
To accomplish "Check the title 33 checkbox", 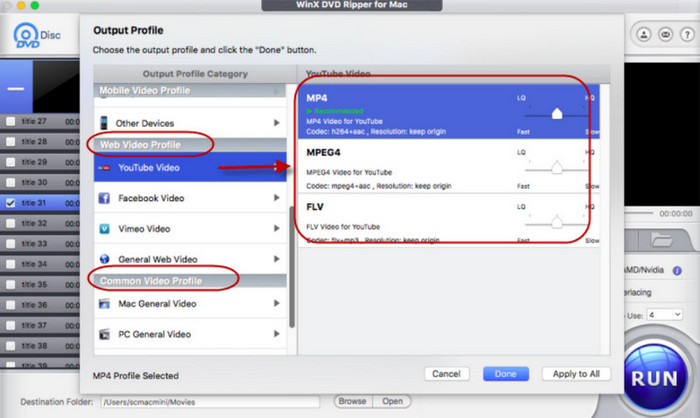I will click(11, 243).
